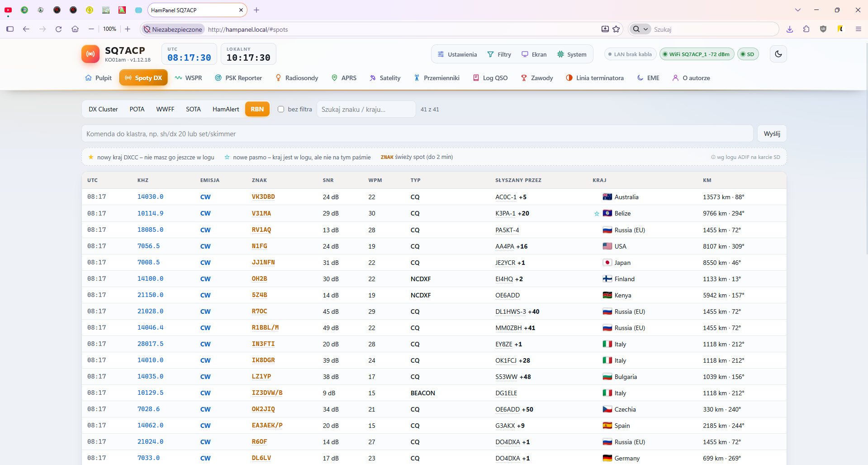Expand tab list chevron
This screenshot has height=465, width=868.
(797, 10)
